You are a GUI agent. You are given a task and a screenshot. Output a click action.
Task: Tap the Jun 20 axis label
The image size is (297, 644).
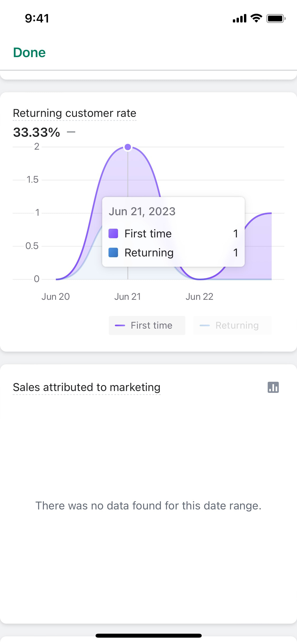[x=55, y=297]
